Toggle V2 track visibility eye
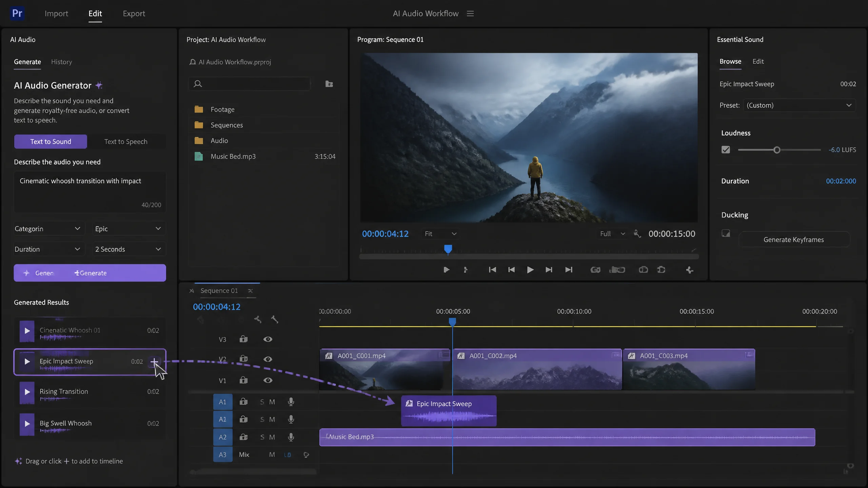The height and width of the screenshot is (488, 868). (x=268, y=359)
